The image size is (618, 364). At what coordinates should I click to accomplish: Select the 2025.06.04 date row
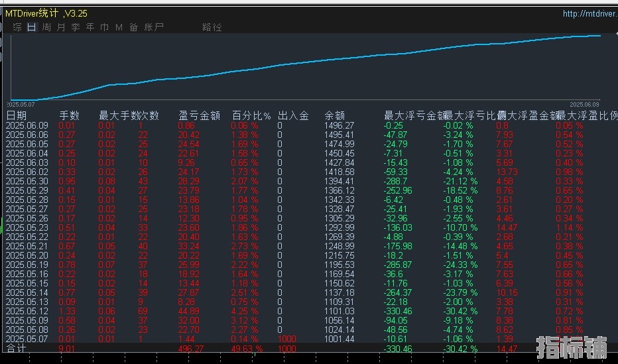pyautogui.click(x=27, y=153)
